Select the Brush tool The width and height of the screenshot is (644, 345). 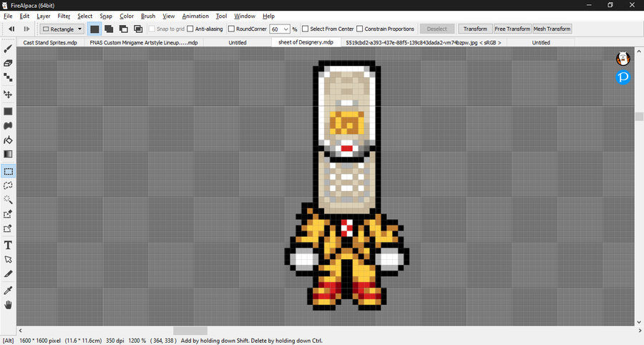tap(8, 49)
